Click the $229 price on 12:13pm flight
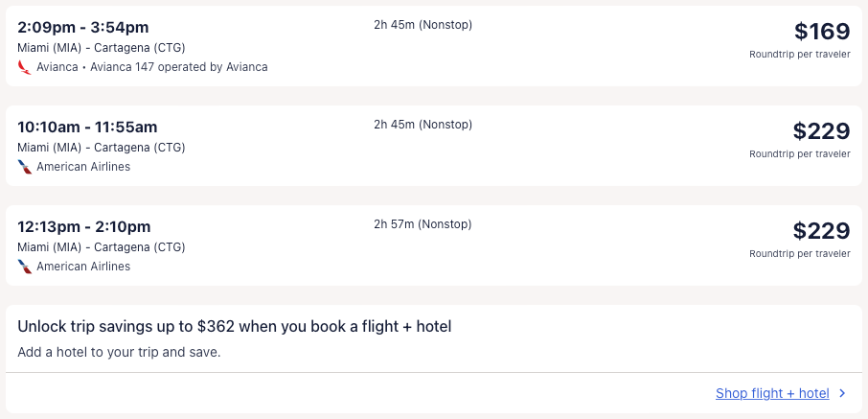Viewport: 868px width, 419px height. [821, 231]
